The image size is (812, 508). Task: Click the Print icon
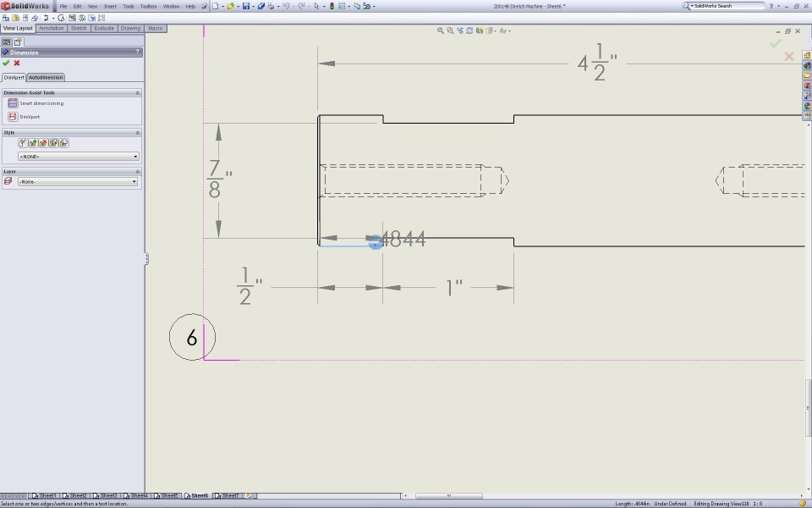coord(271,6)
